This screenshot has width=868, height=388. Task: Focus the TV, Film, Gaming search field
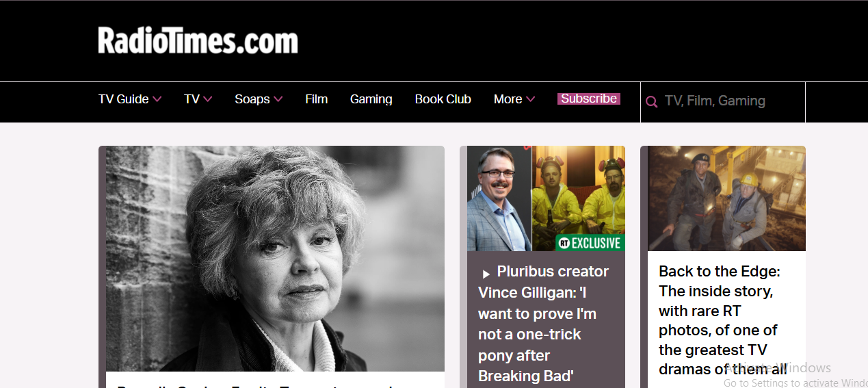[723, 101]
